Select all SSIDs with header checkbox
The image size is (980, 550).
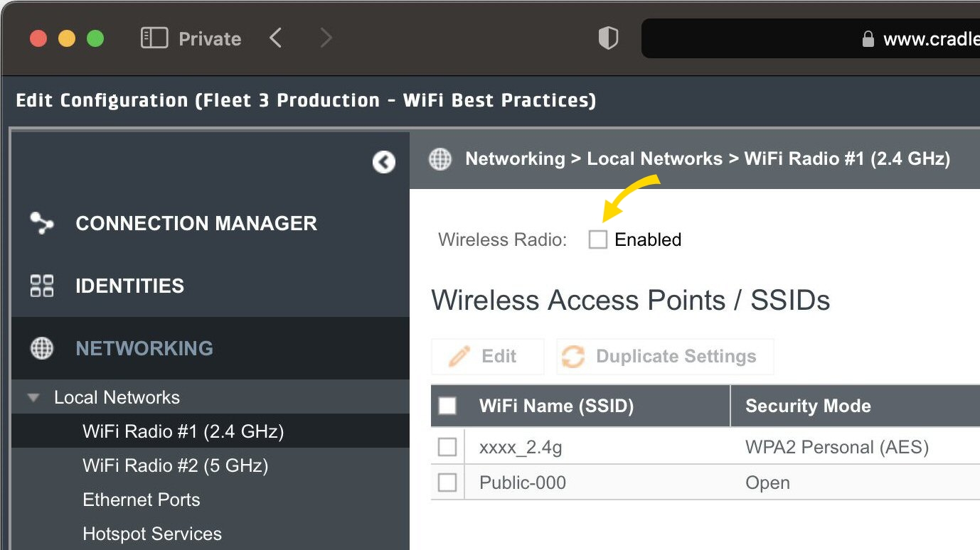tap(447, 406)
